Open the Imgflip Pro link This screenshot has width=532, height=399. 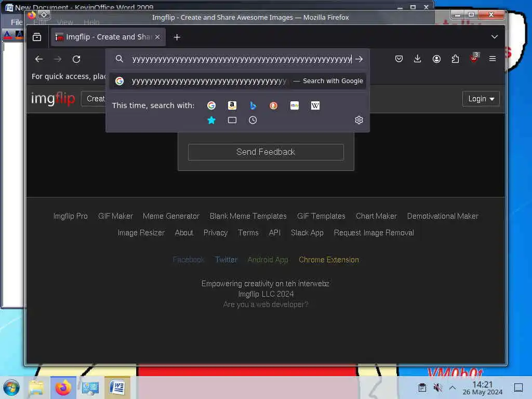(71, 216)
